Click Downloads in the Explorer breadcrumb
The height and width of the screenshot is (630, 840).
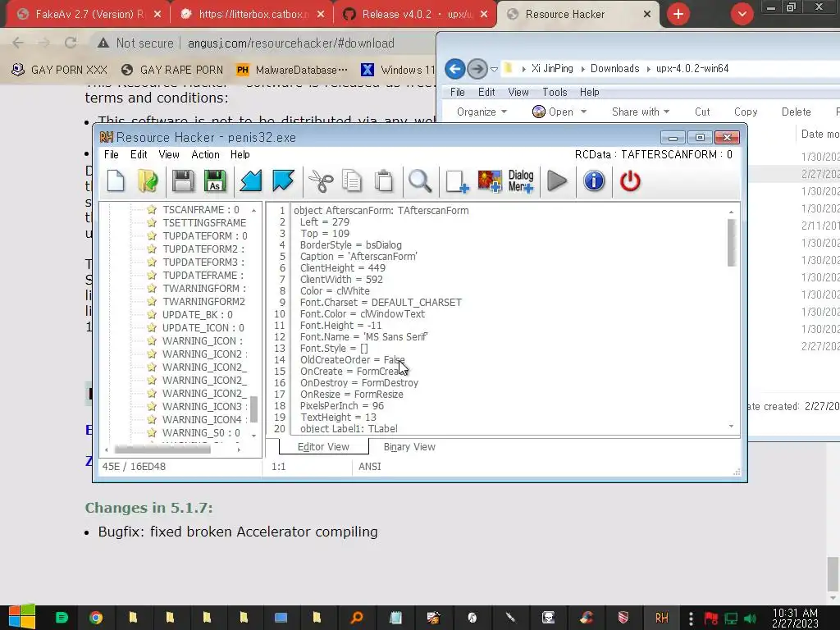[614, 69]
